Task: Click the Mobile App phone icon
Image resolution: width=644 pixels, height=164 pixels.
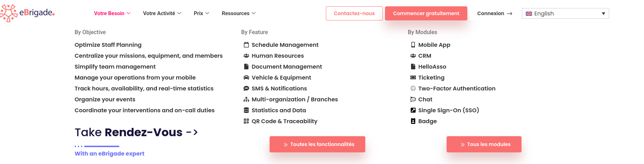Action: (413, 45)
